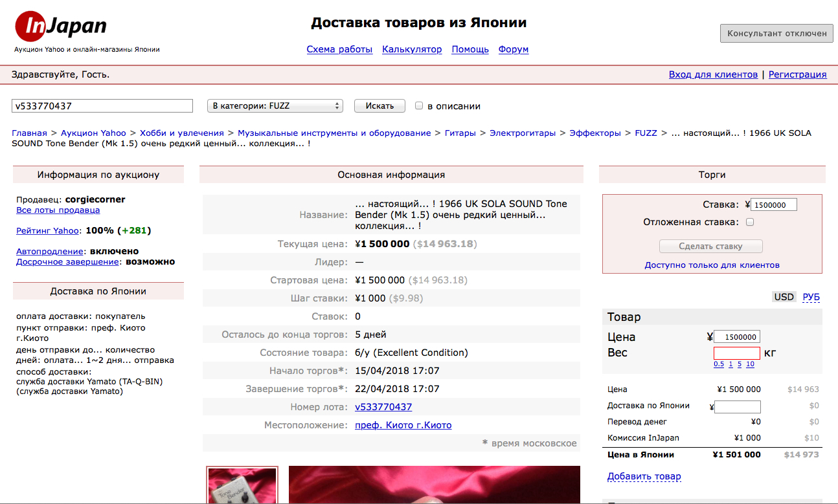Click Автопродление link

point(50,251)
